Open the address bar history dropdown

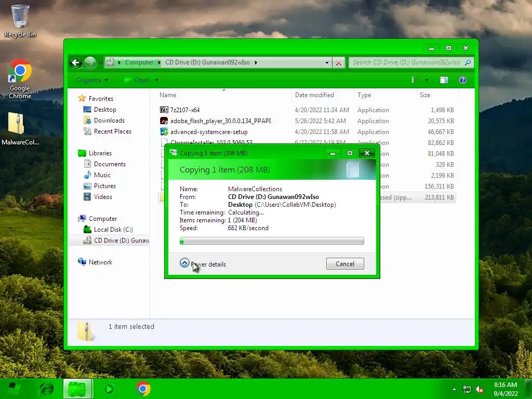point(327,62)
